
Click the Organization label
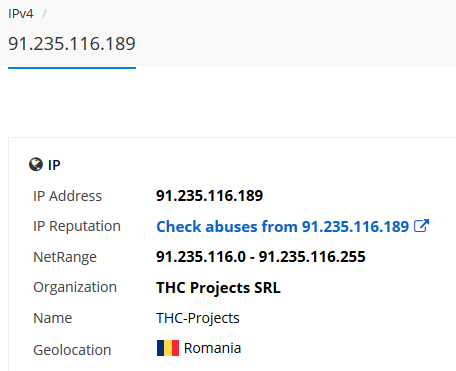75,287
